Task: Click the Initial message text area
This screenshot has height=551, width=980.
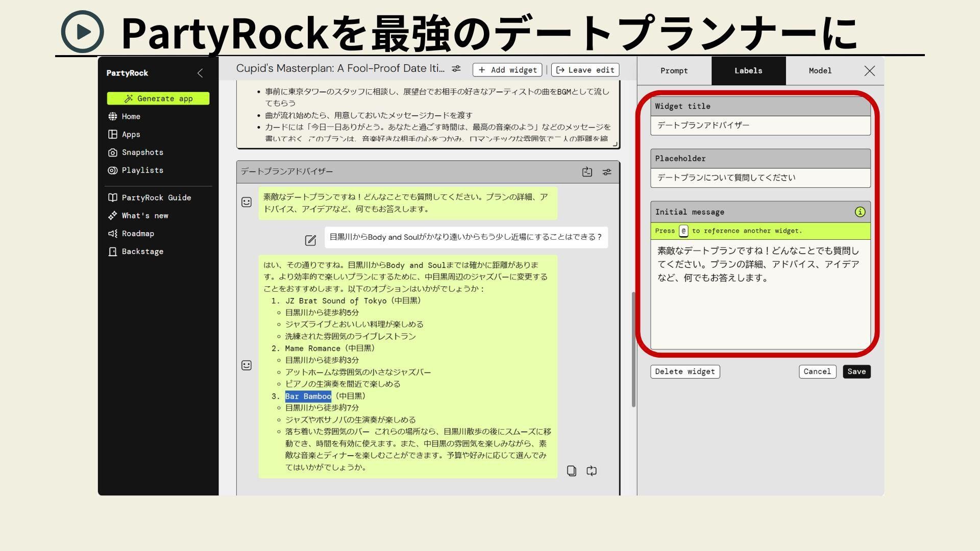Action: click(761, 294)
